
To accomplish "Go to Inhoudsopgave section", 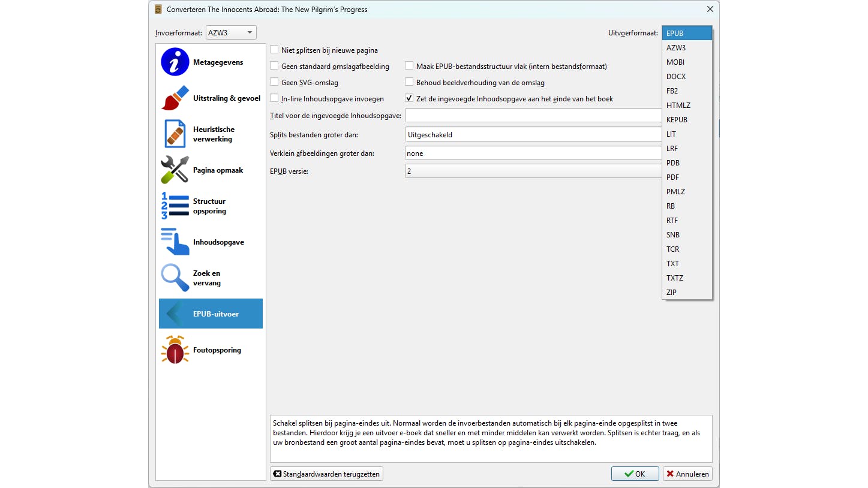I will (211, 242).
